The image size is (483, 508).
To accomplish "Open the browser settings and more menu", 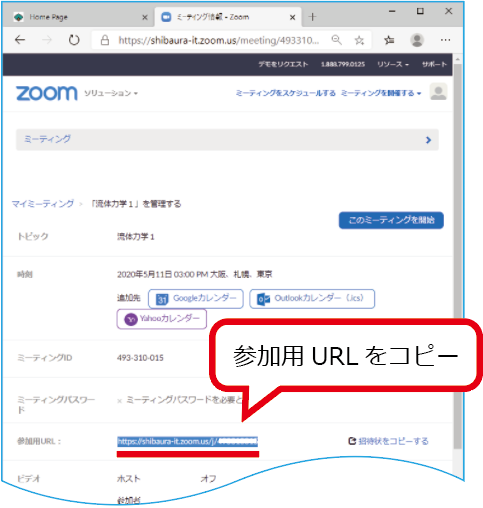I will click(x=445, y=40).
